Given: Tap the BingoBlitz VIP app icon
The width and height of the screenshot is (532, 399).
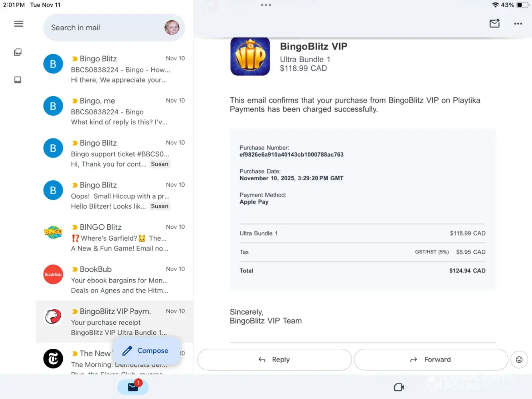Looking at the screenshot, I should [250, 57].
